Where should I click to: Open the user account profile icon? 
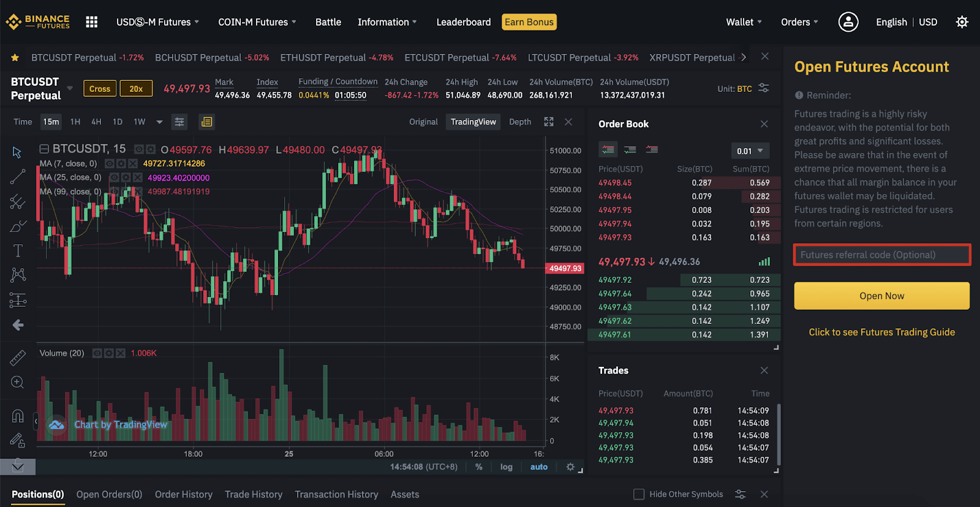848,22
